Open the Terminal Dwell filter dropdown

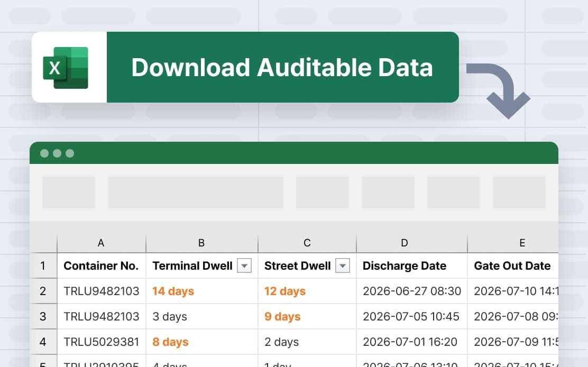[x=244, y=266]
